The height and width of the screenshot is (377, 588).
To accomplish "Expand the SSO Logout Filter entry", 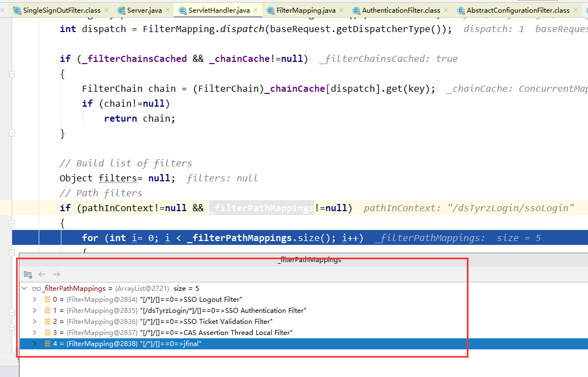I will coord(34,300).
